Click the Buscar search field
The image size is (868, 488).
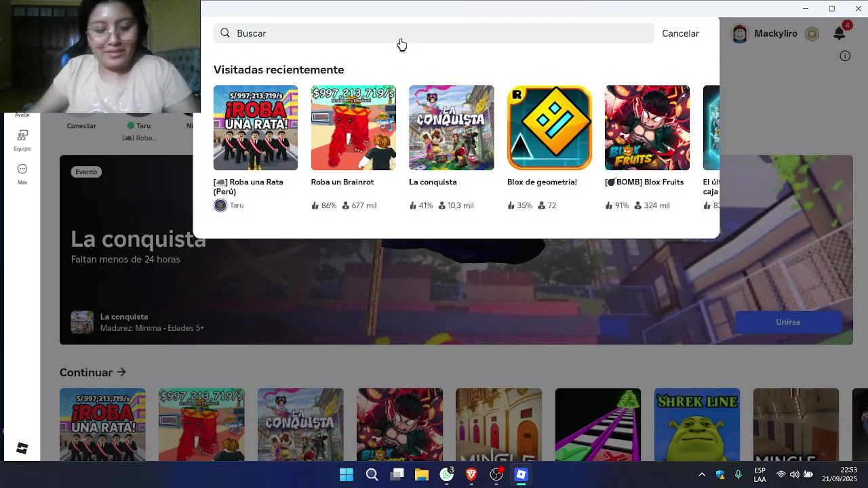[x=434, y=33]
